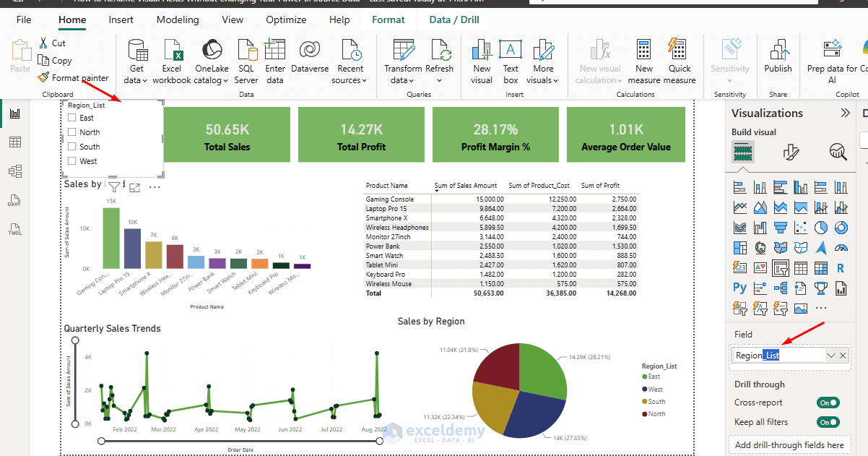Click the Publish button
Screen dimensions: 868x456
778,56
